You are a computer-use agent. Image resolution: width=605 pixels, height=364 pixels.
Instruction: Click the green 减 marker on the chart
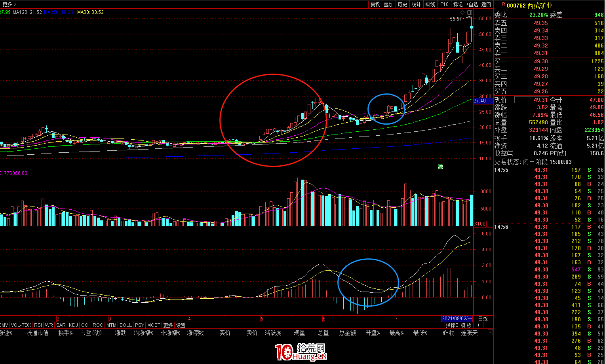click(x=440, y=167)
